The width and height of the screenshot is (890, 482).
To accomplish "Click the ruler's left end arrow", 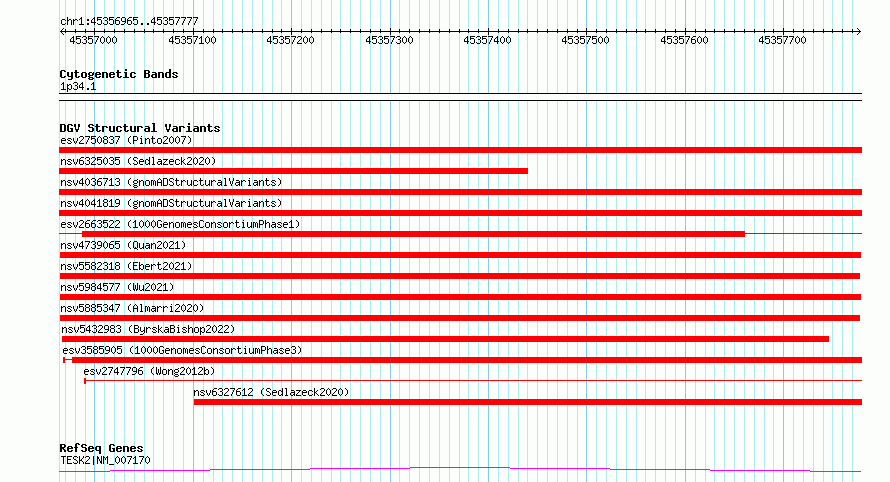I will (62, 32).
